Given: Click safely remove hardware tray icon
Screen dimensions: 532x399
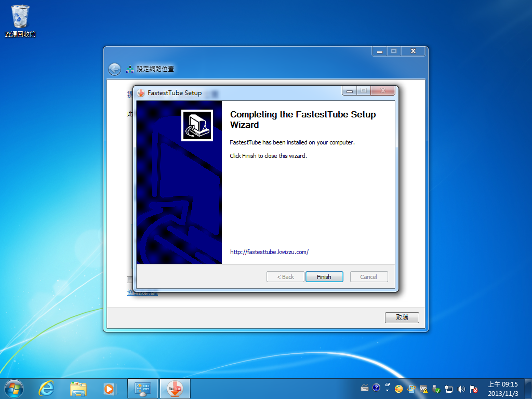Looking at the screenshot, I should (x=436, y=389).
